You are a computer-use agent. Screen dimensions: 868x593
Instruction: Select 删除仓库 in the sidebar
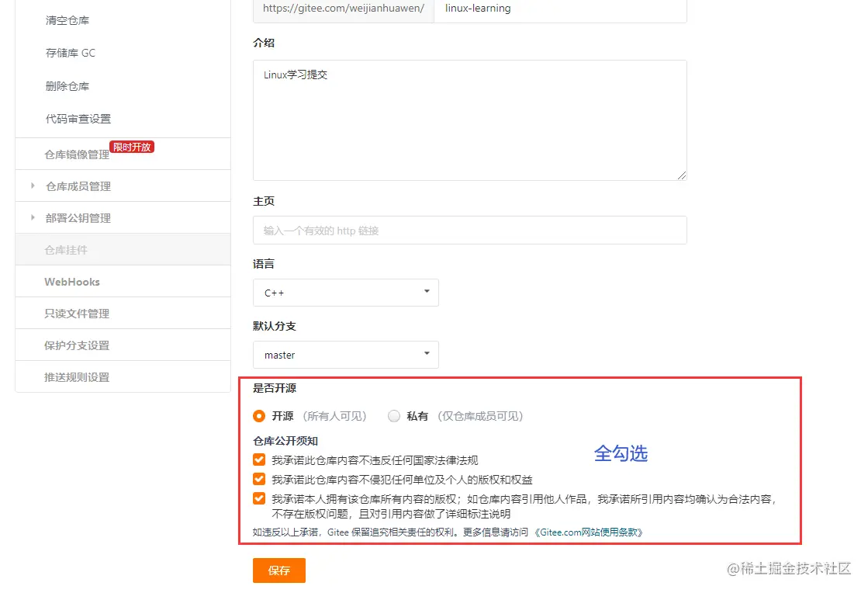tap(67, 86)
